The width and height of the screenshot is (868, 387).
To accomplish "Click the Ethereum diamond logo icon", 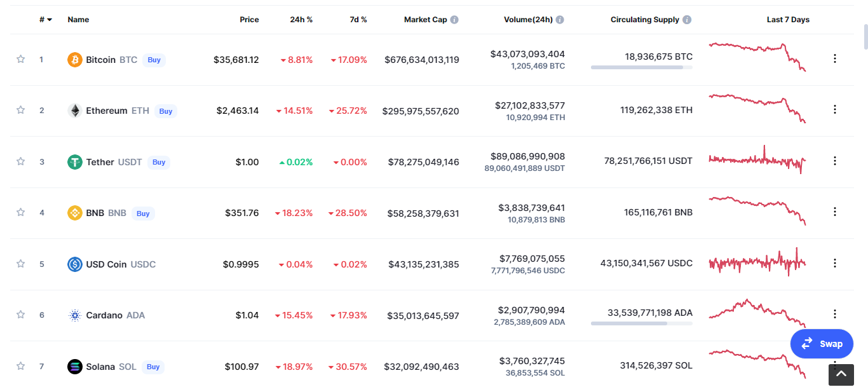I will 75,111.
